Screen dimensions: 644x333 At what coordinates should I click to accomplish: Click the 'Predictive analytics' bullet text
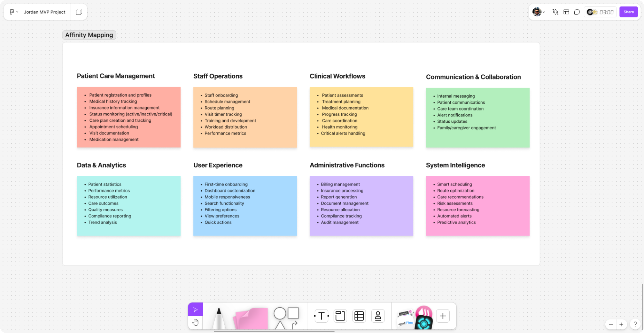456,223
